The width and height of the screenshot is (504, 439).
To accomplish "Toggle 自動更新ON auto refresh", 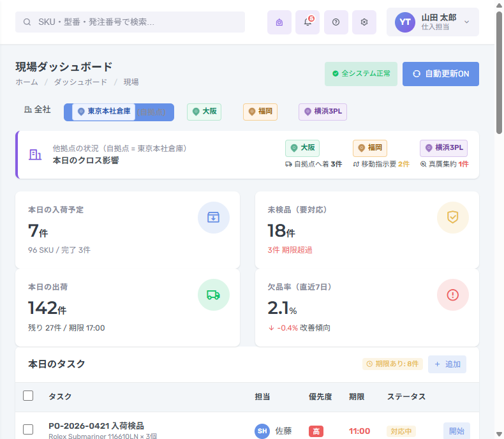I will 441,74.
